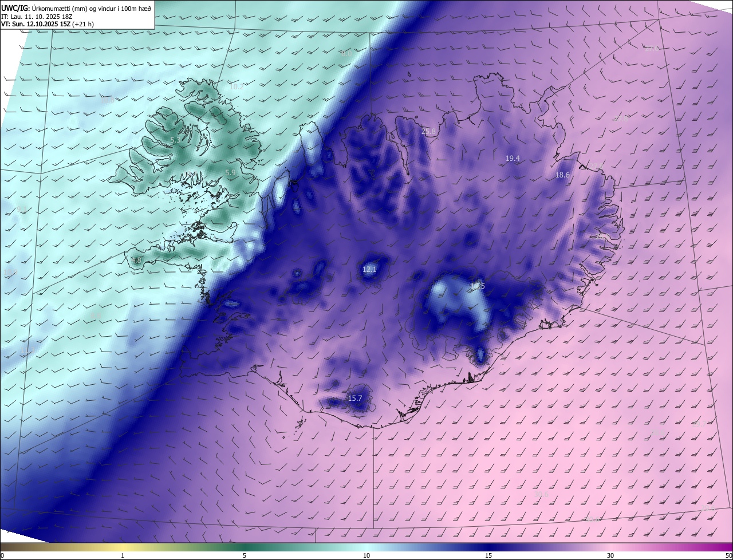Click the map value label 12.1
The height and width of the screenshot is (560, 733).
(369, 269)
